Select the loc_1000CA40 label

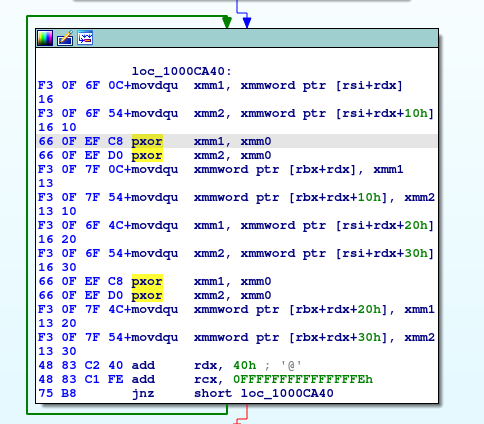(x=182, y=71)
